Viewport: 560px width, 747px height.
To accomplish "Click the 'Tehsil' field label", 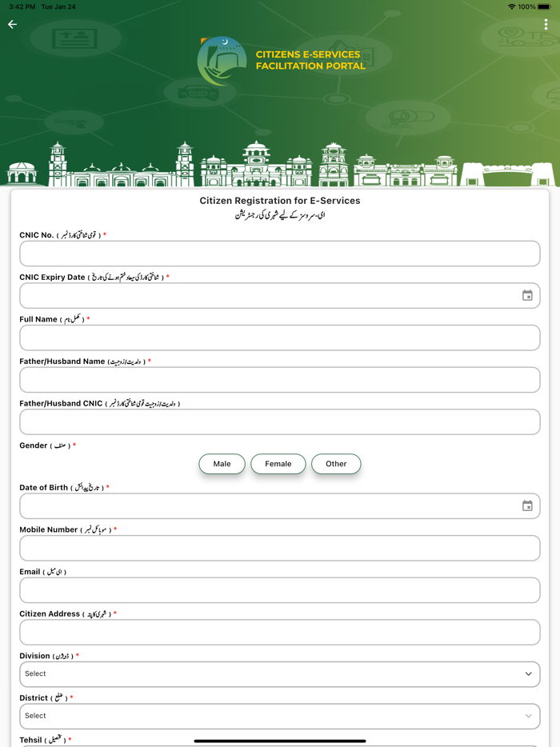I will [x=30, y=740].
